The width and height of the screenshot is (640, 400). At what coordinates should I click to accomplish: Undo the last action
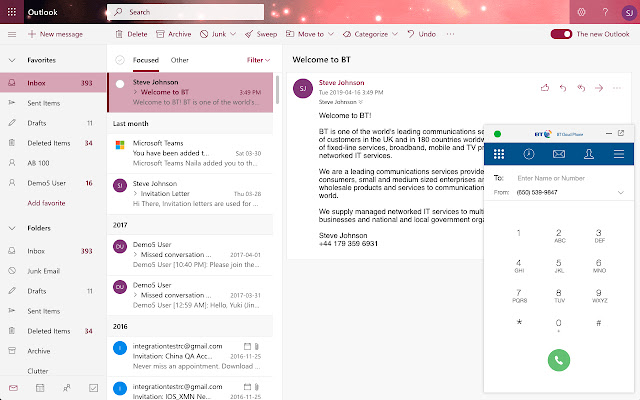tap(421, 34)
